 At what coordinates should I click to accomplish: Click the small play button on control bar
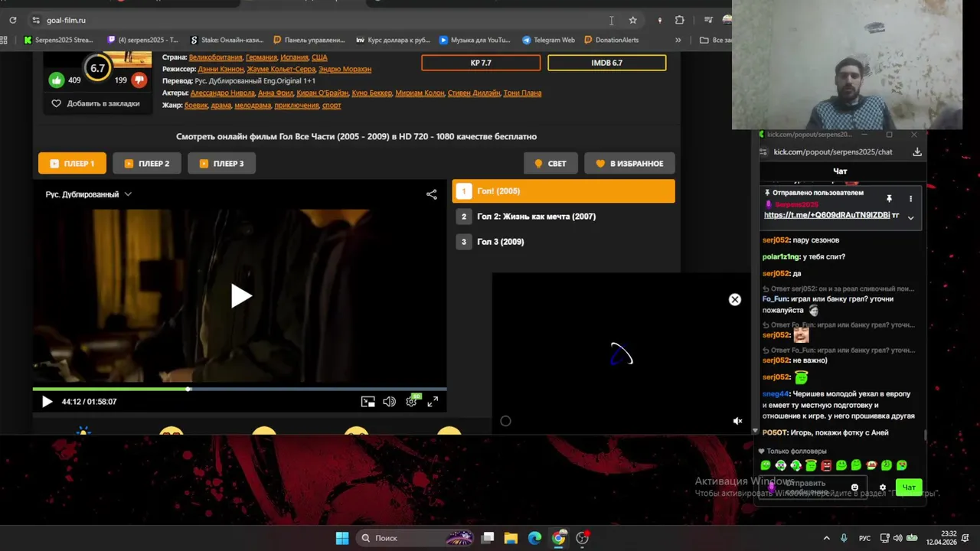[47, 402]
